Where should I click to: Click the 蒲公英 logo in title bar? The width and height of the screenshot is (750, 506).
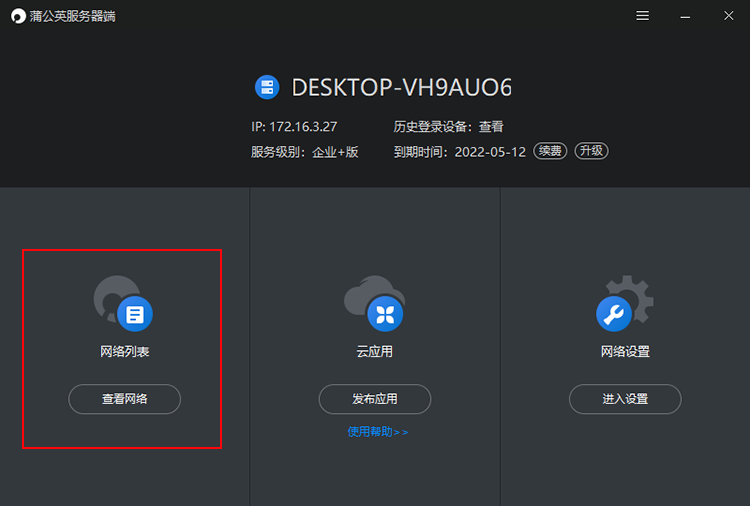[x=18, y=16]
